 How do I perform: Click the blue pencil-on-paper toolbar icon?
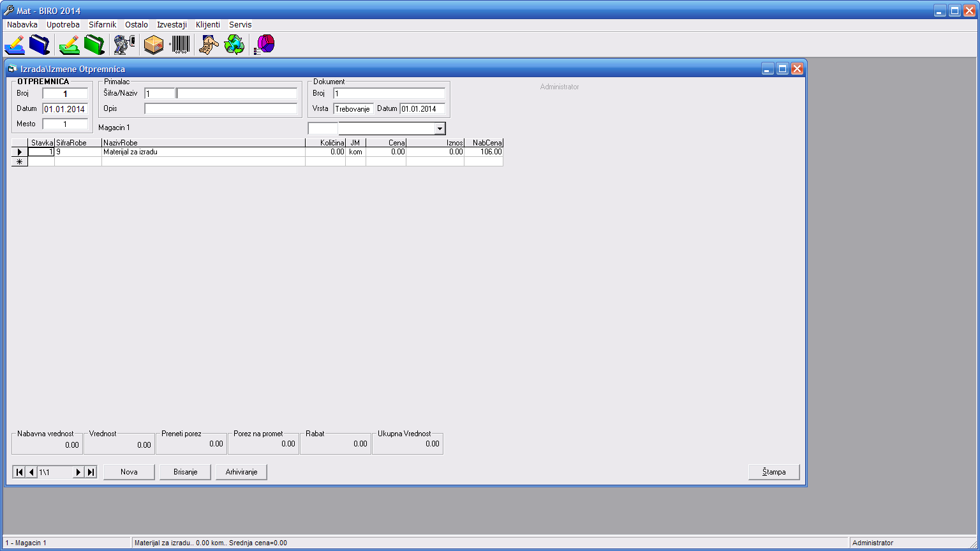pos(15,45)
